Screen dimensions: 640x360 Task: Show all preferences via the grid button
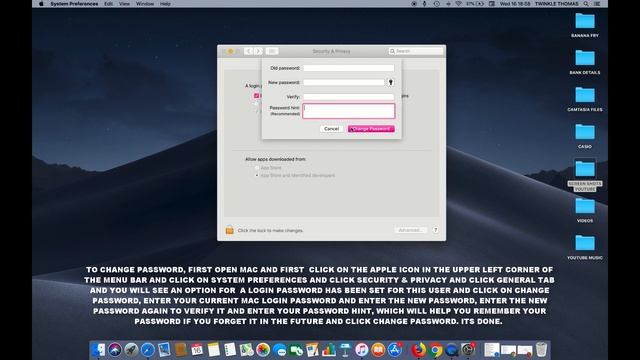coord(272,51)
